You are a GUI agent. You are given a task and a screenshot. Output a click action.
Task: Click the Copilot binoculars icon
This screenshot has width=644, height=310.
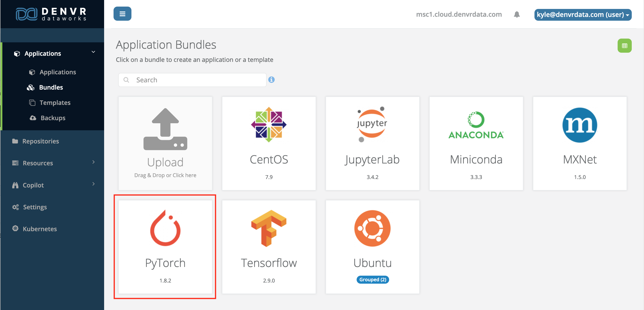coord(15,185)
